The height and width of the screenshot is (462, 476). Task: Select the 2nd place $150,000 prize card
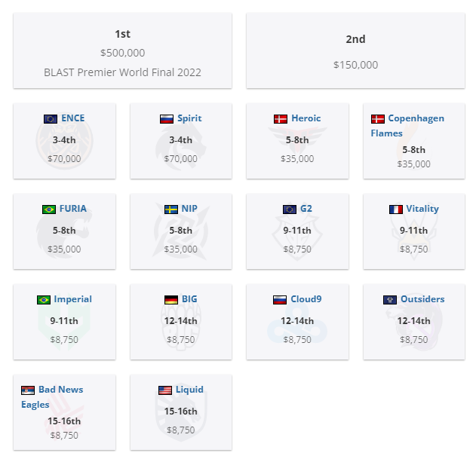[355, 50]
